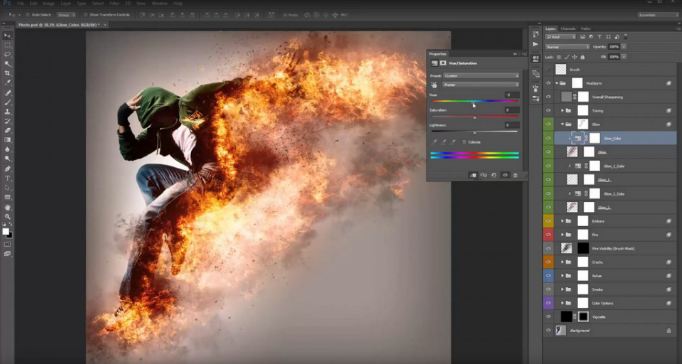Hide the yellow-tagged Embers group
The height and width of the screenshot is (364, 682).
[x=548, y=221]
